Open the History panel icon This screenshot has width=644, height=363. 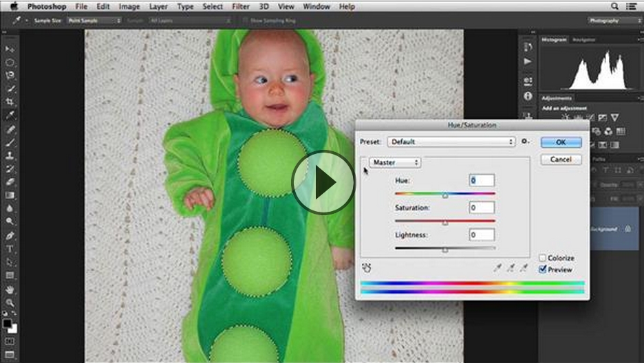[x=528, y=47]
